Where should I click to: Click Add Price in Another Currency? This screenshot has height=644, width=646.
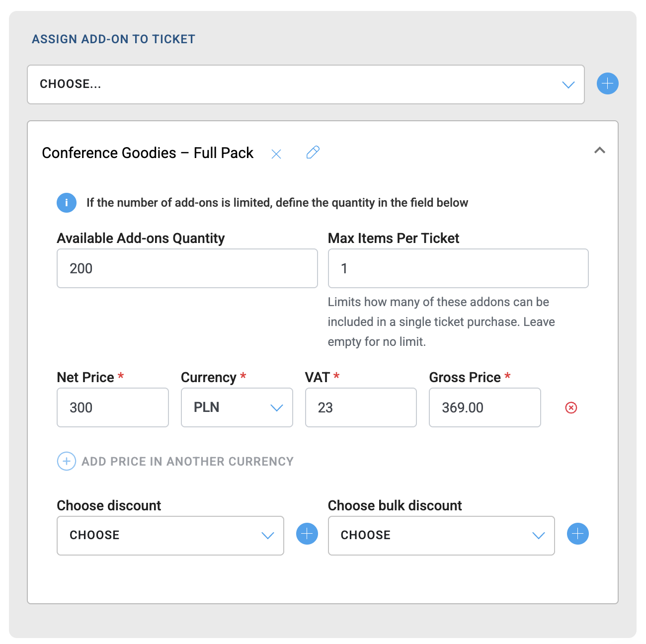[x=187, y=462]
